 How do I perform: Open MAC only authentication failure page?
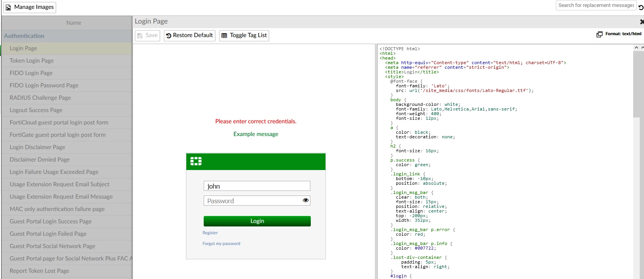coord(67,209)
